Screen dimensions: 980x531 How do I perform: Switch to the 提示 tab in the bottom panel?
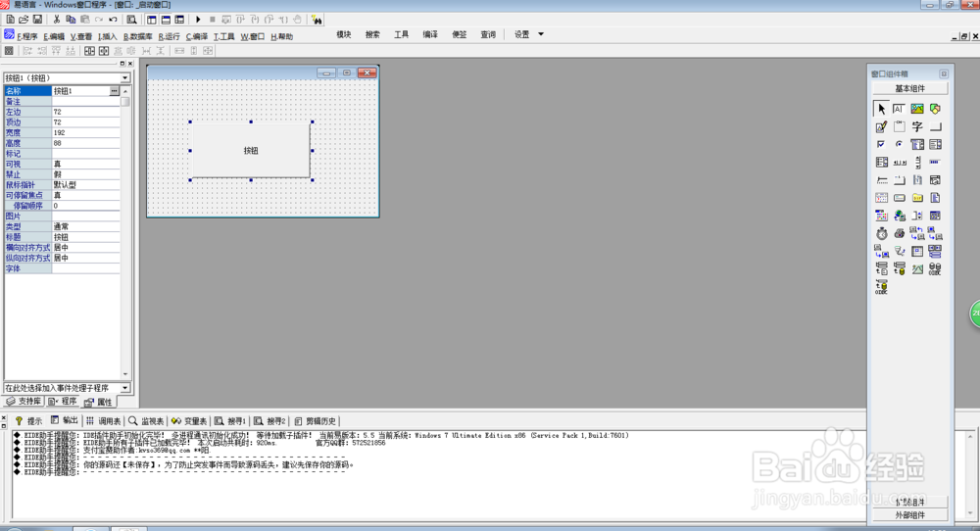[x=28, y=421]
